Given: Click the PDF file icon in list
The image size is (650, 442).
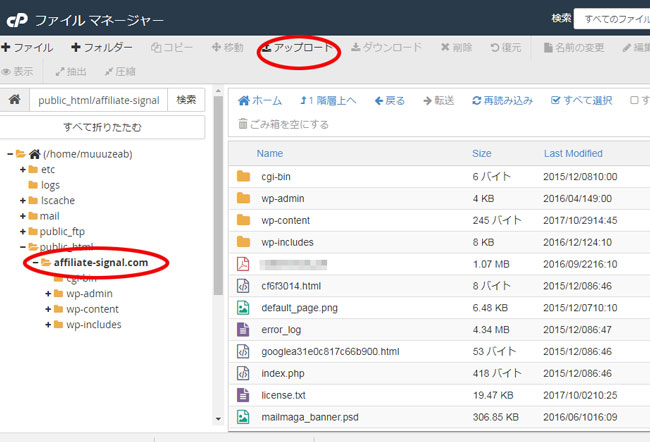Looking at the screenshot, I should pos(243,264).
